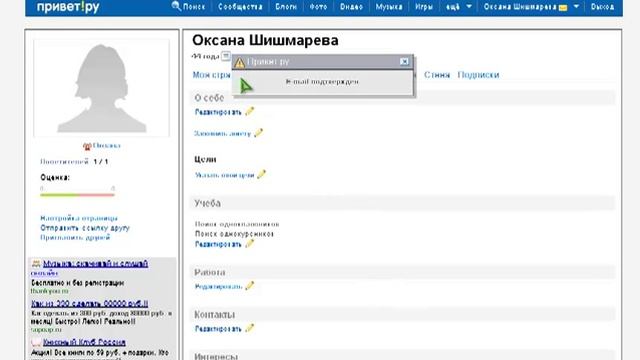Viewport: 640px width, 360px height.
Task: Click the pencil icon beside Редактировать in Работа
Action: (250, 286)
